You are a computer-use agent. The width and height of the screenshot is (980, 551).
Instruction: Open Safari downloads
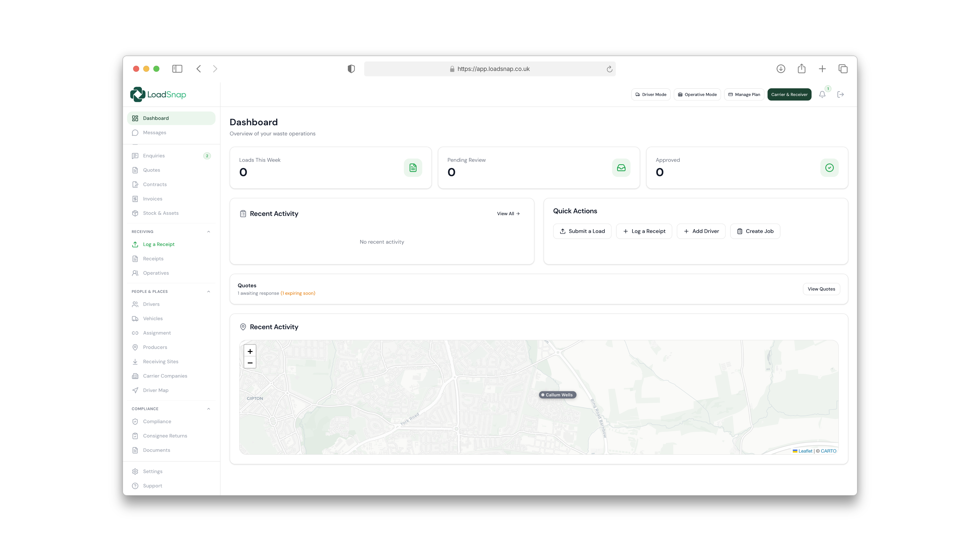(x=781, y=69)
